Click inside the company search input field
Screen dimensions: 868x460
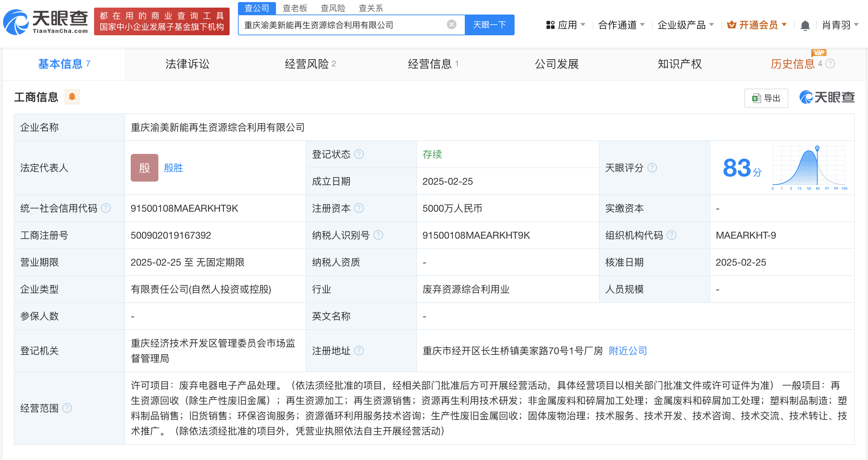tap(346, 24)
